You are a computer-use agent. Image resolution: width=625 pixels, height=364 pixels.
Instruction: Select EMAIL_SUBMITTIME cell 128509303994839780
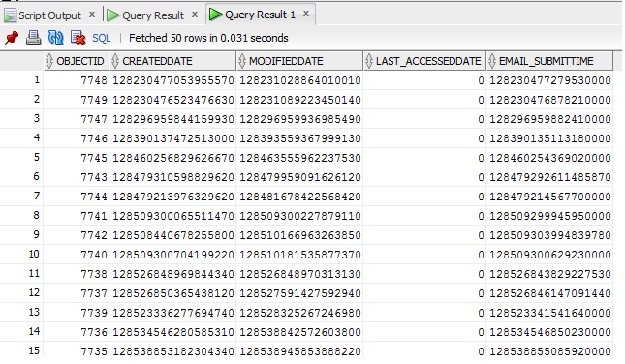point(550,235)
